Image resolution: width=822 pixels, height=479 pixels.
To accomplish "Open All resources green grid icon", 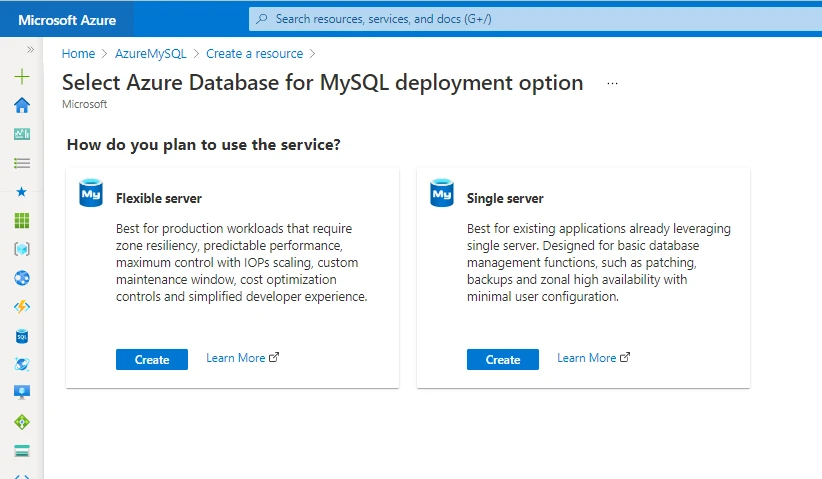I will tap(21, 221).
